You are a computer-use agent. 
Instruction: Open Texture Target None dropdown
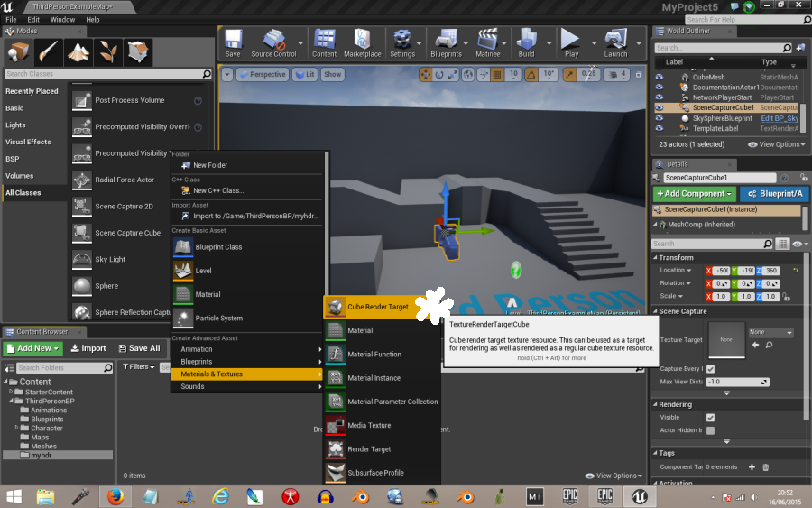[x=770, y=332]
